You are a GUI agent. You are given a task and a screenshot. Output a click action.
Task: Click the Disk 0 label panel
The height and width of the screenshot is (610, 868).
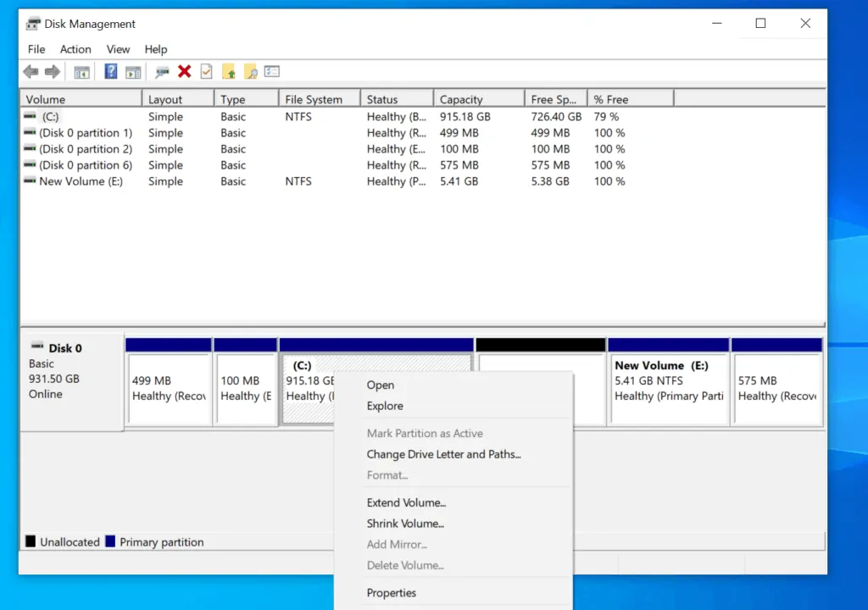[72, 382]
